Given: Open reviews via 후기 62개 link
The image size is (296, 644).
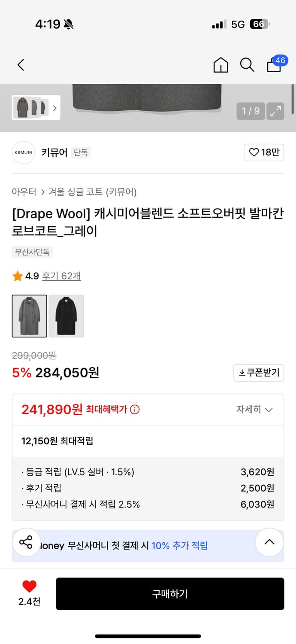Looking at the screenshot, I should [60, 277].
